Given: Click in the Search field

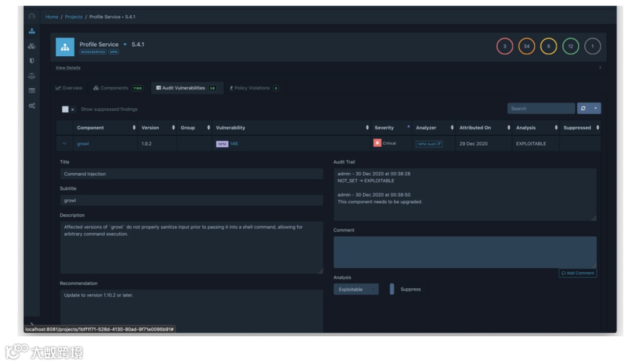Looking at the screenshot, I should (541, 108).
